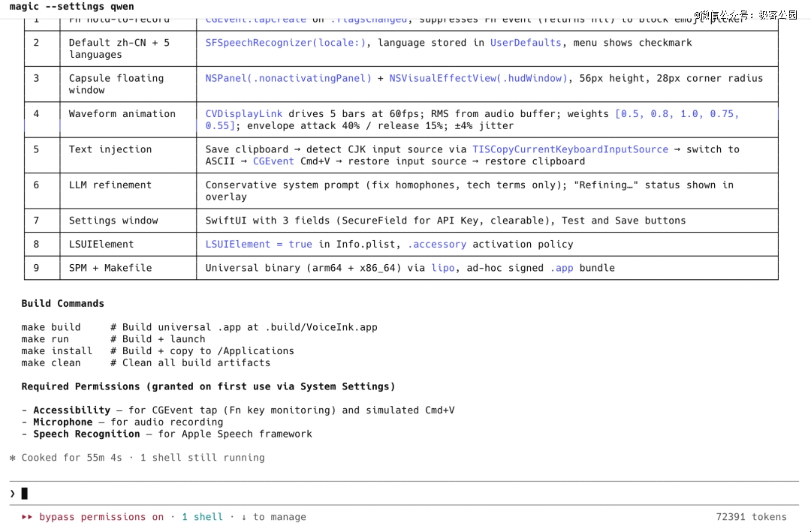Click the CVDisplayLink code reference
This screenshot has width=811, height=532.
coord(243,114)
